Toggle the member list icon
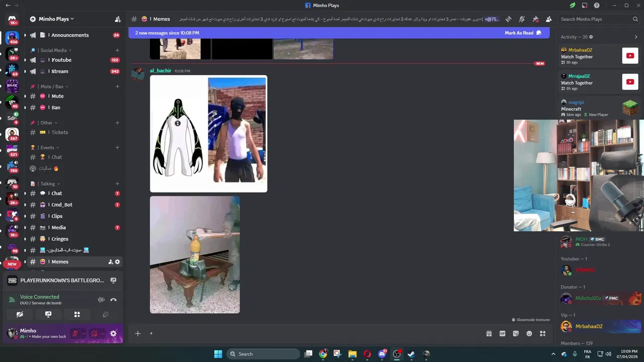 coord(548,19)
